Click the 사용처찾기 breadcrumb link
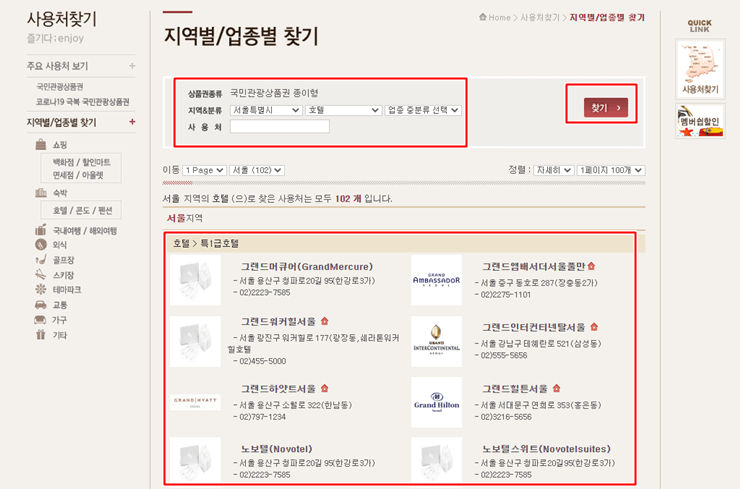 [540, 17]
